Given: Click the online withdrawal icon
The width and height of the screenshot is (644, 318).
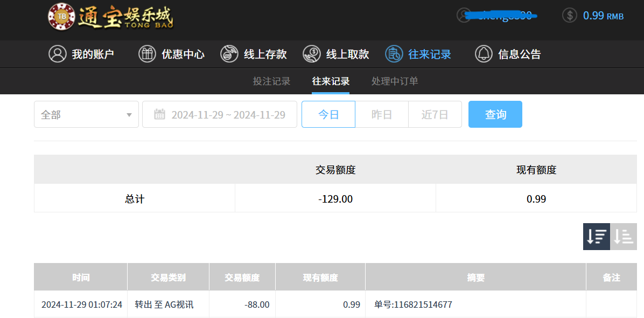Looking at the screenshot, I should point(312,54).
